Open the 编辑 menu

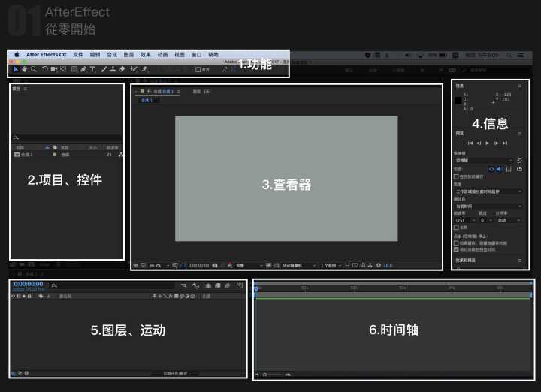pos(95,55)
